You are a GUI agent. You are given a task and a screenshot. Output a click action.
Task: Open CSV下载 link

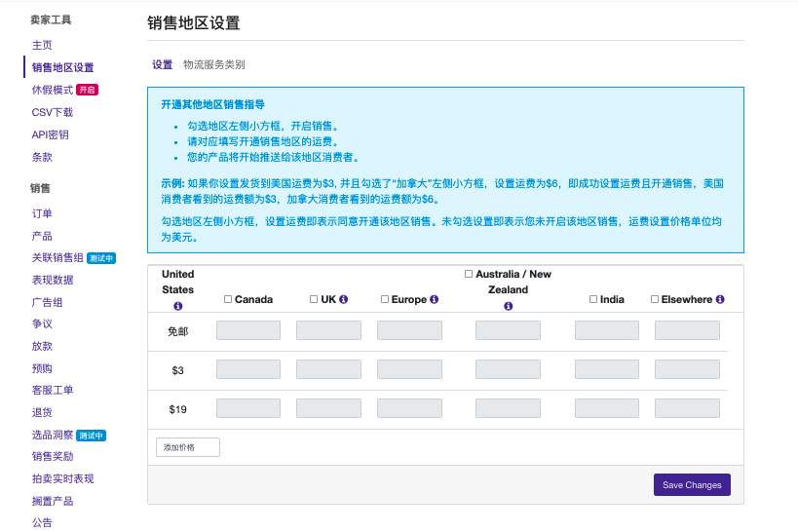pos(53,112)
